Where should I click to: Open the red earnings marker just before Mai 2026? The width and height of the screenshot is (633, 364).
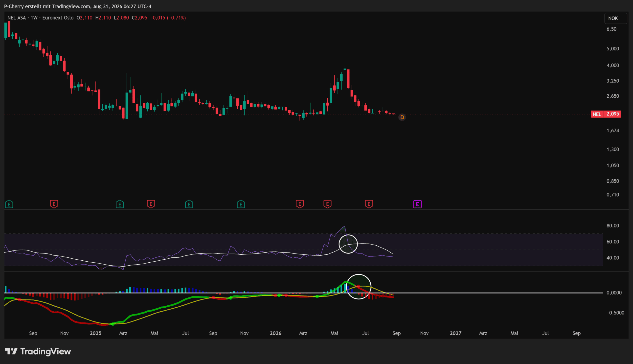pos(327,204)
